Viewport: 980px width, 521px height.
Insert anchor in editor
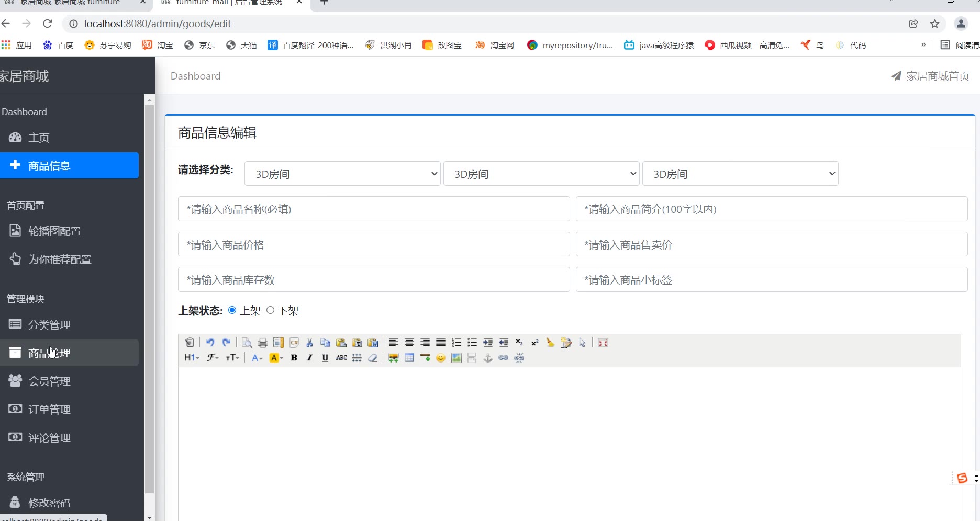(488, 358)
